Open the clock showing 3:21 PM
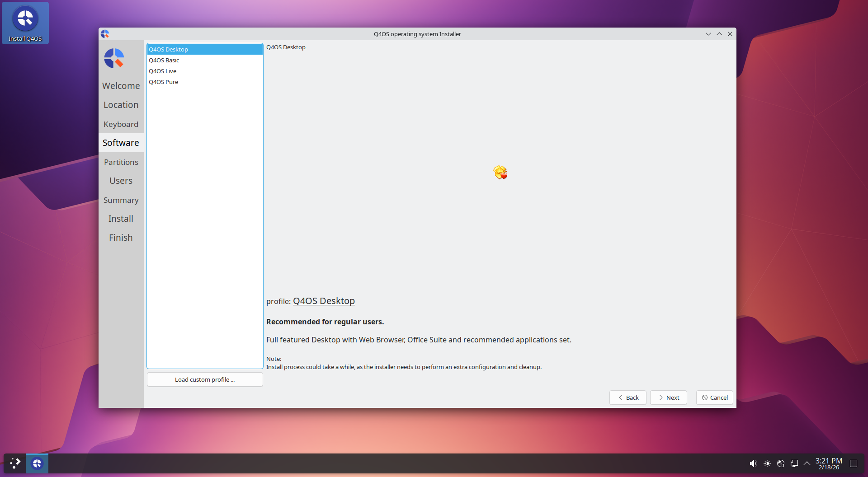Viewport: 868px width, 477px height. [829, 463]
